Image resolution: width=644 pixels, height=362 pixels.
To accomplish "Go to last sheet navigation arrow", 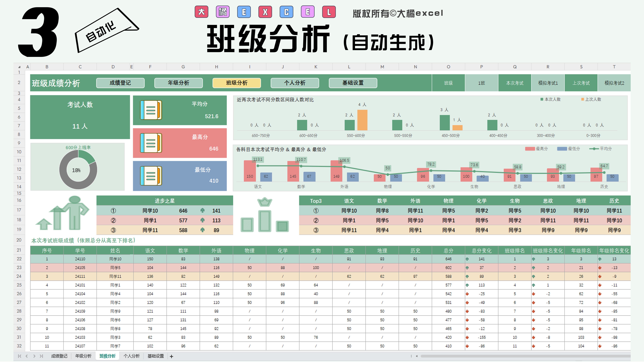I will click(x=41, y=356).
